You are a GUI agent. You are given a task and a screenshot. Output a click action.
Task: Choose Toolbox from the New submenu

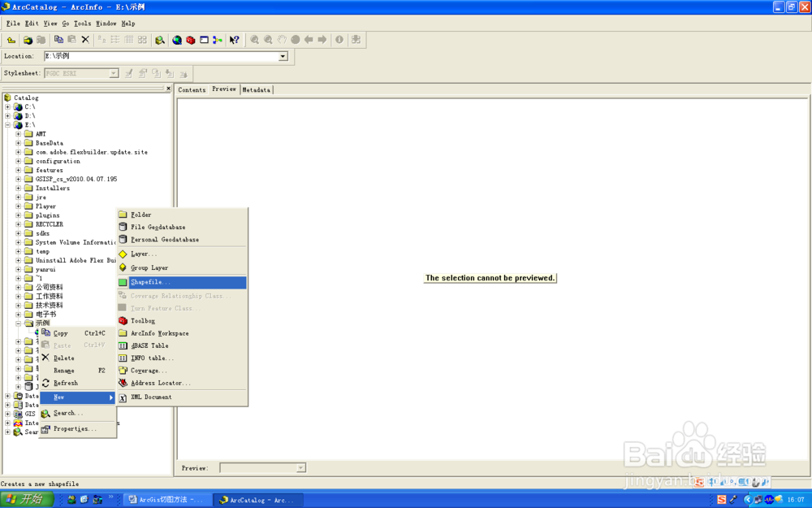[182, 321]
